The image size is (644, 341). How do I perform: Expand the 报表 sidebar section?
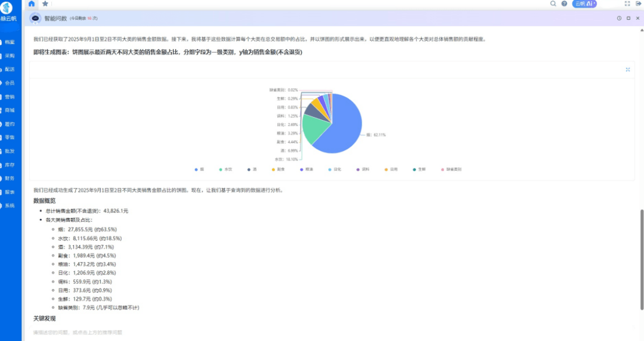9,192
